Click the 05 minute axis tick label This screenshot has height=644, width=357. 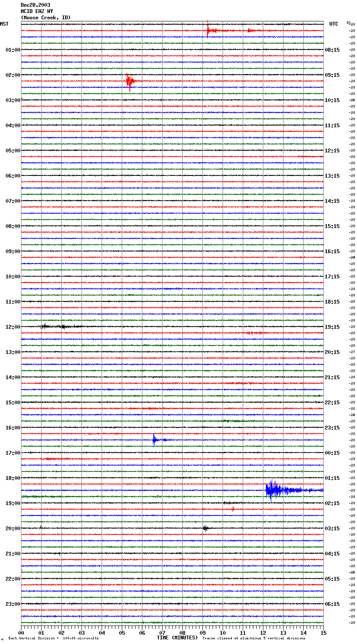[122, 633]
